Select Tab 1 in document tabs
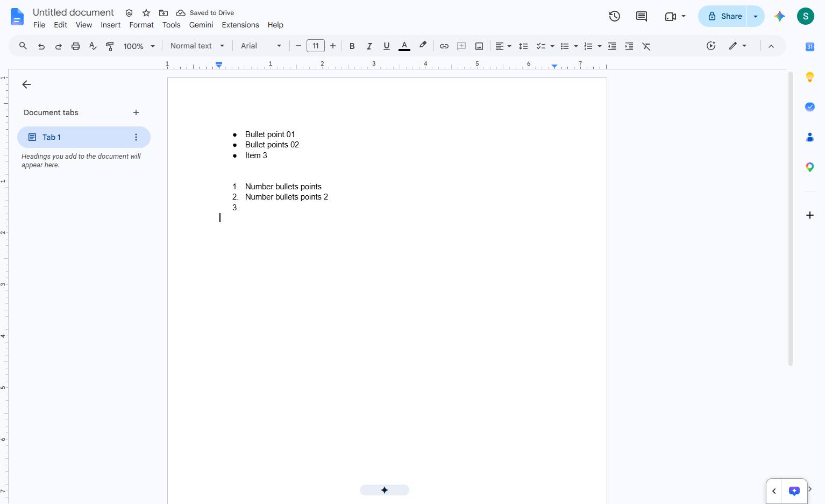825x504 pixels. [84, 137]
